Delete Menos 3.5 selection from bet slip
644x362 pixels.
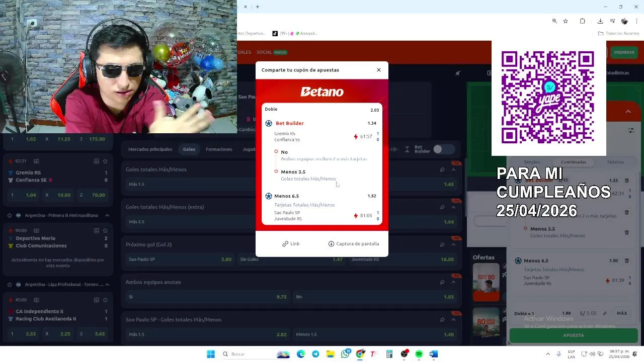[x=626, y=233]
